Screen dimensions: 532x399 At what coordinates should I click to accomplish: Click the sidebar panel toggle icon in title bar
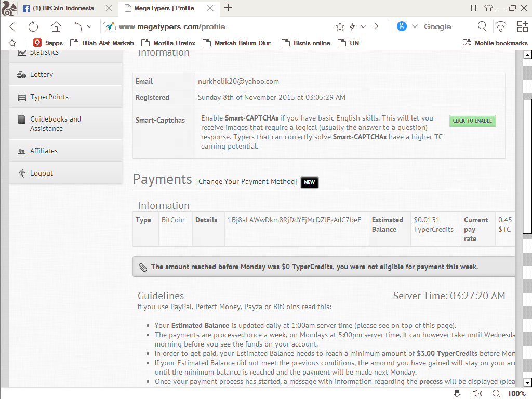pyautogui.click(x=473, y=8)
